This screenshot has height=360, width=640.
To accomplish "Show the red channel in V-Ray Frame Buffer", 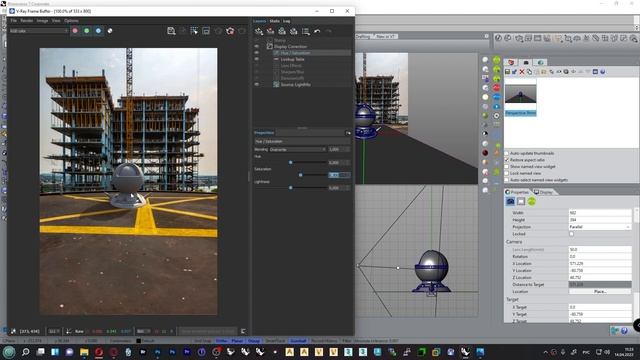I will coord(75,31).
